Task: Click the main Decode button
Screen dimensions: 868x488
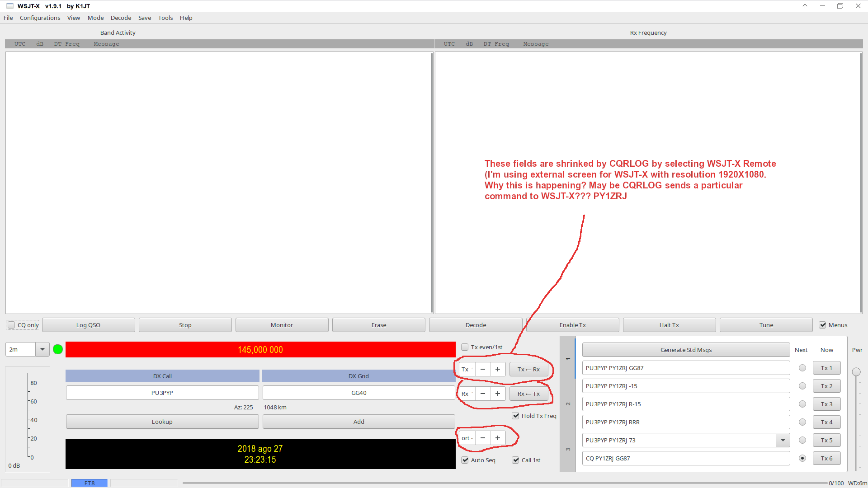Action: point(476,325)
